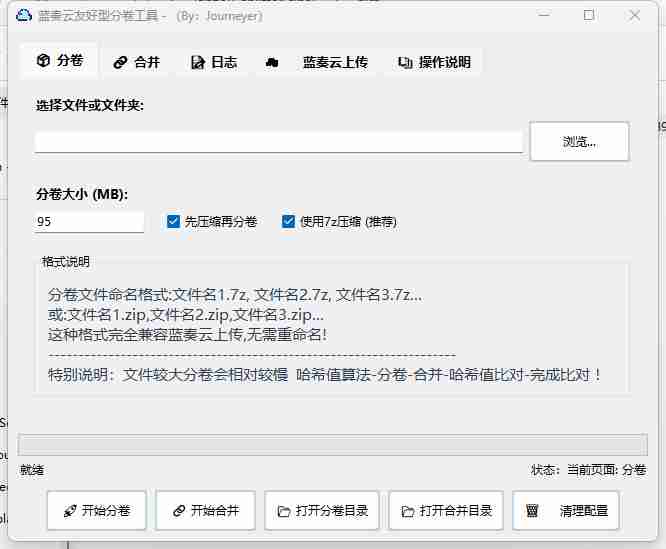Click the chain icon on 开始合并
The image size is (666, 549).
[x=179, y=511]
